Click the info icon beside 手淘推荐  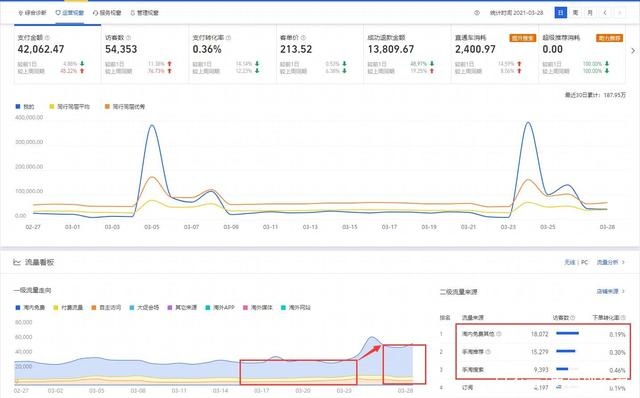[x=489, y=351]
